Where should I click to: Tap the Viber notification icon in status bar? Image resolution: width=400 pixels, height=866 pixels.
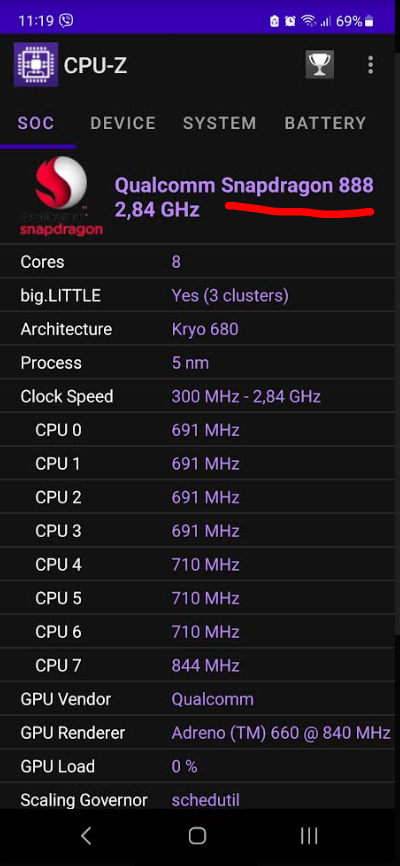pos(66,21)
